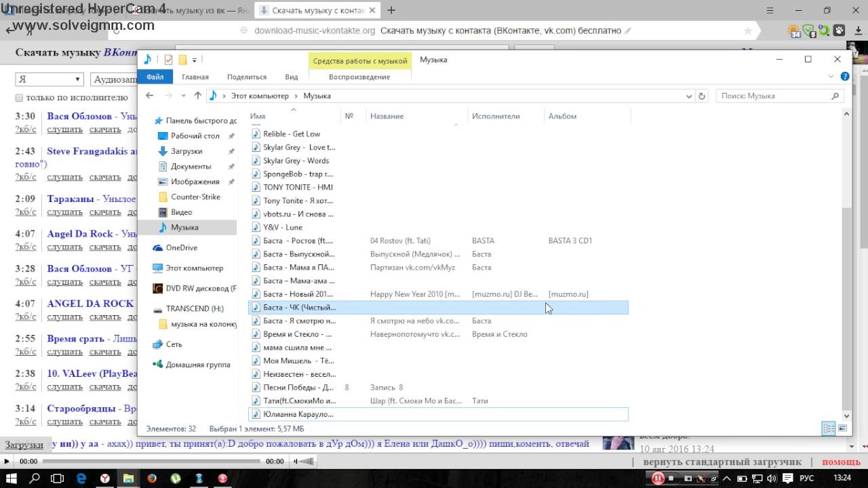Screen dimensions: 868x488
Task: Open the 'Angel Da Rock' track link
Action: click(80, 234)
